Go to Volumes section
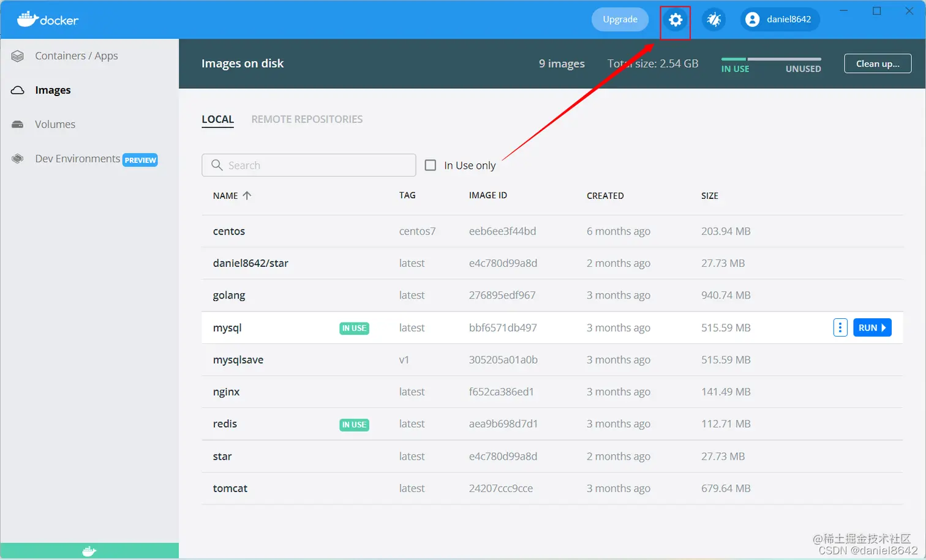 tap(55, 124)
